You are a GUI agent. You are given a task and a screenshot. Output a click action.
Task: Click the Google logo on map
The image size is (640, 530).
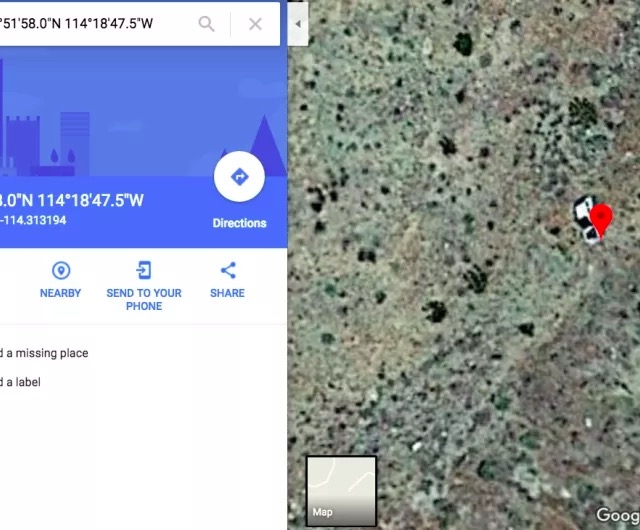coord(618,515)
